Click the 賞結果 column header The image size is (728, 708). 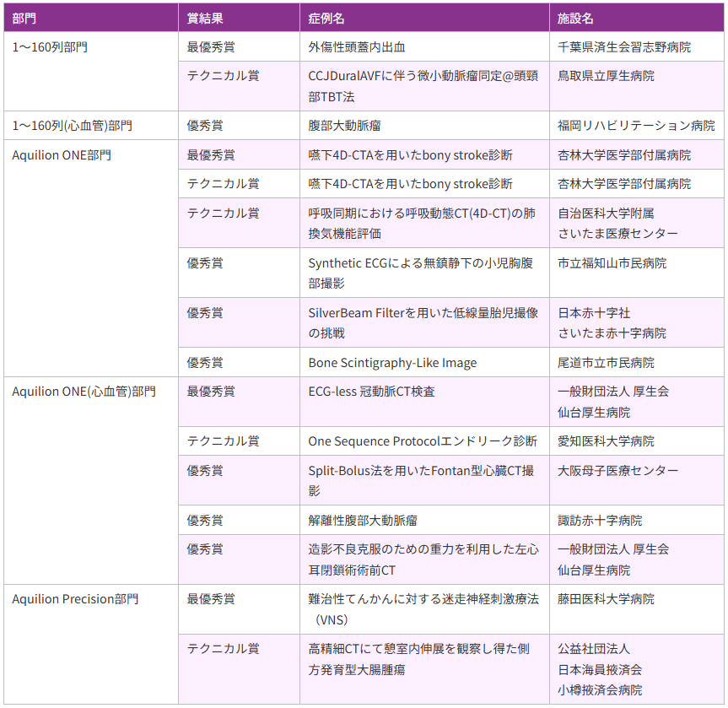tap(205, 18)
